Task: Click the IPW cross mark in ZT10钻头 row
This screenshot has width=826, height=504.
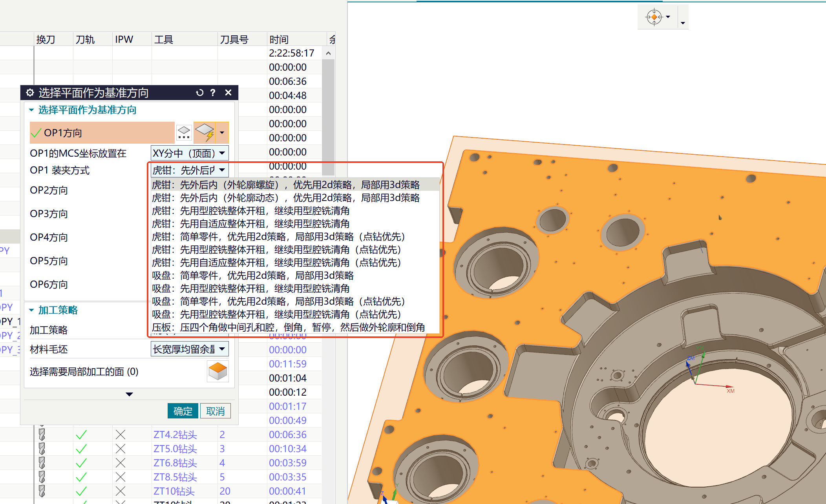Action: pos(121,491)
